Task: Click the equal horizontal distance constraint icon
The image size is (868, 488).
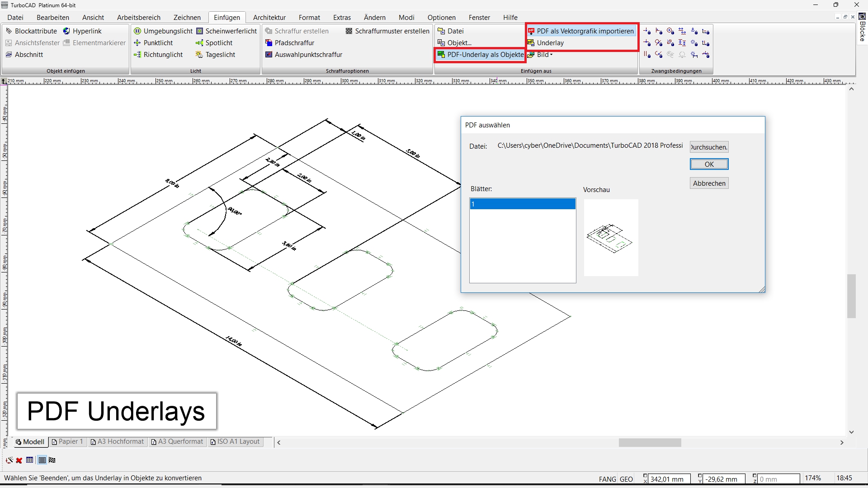Action: (x=682, y=31)
